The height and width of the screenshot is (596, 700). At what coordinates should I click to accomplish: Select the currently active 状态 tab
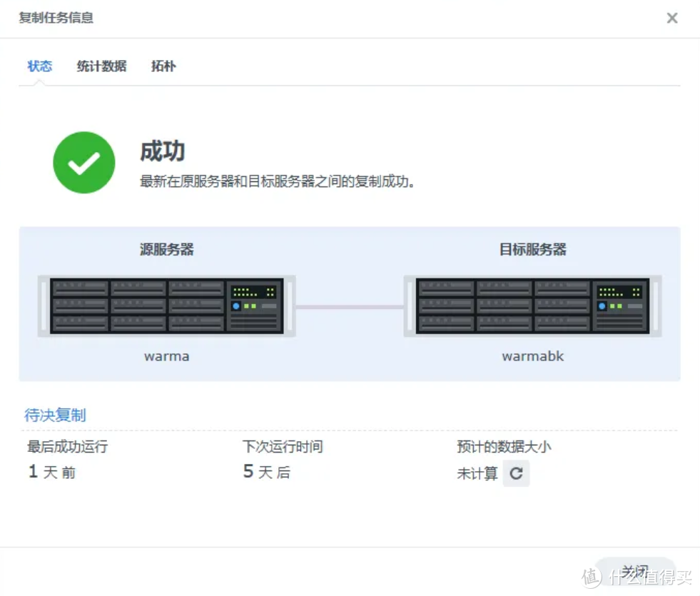click(x=39, y=66)
